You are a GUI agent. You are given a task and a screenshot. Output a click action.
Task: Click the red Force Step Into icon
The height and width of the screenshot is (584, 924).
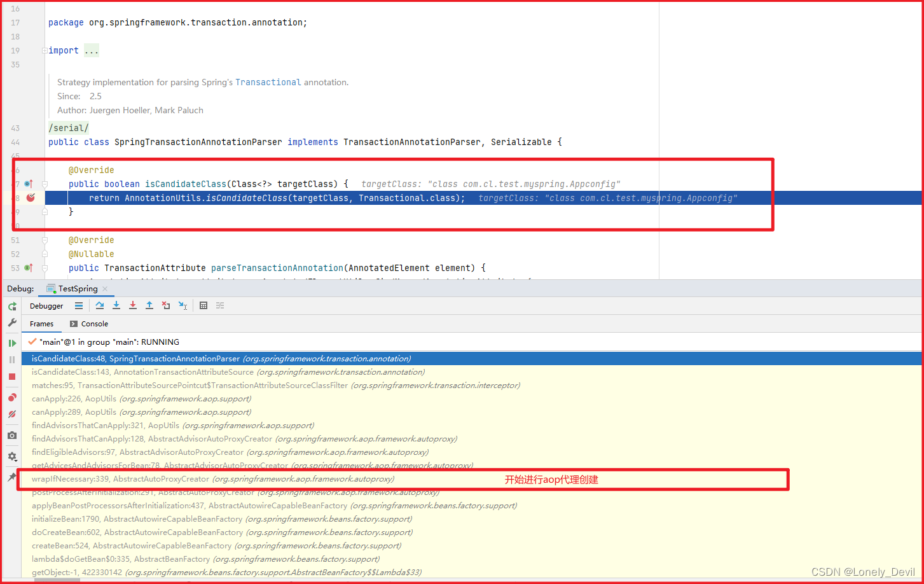[x=133, y=306]
